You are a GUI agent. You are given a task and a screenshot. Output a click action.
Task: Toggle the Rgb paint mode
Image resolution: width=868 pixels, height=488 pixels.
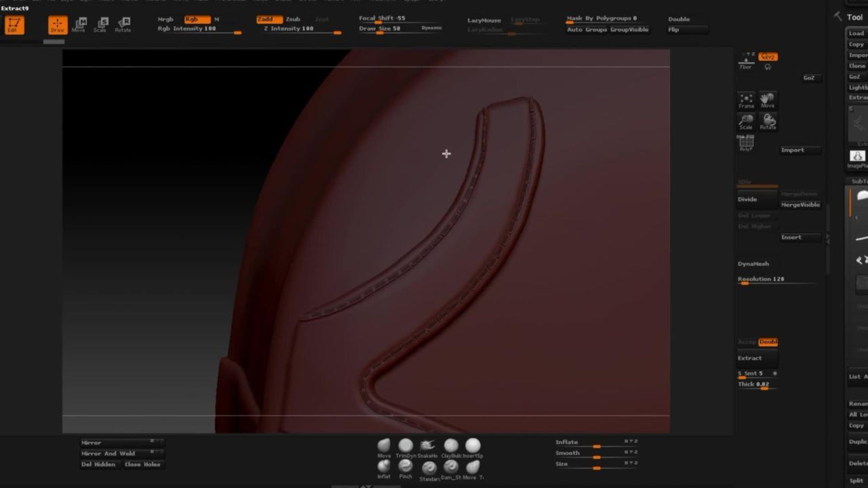(196, 19)
